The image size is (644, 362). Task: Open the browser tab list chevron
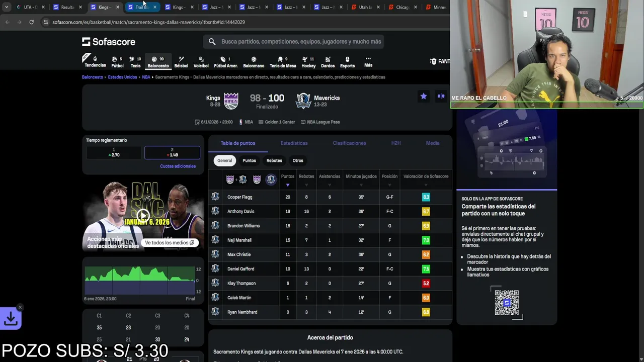(x=6, y=7)
